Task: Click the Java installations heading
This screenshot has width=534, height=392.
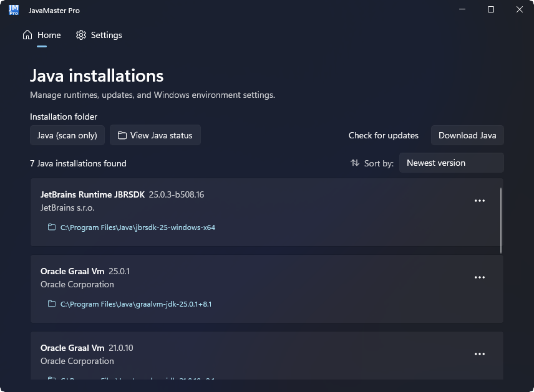Action: click(97, 75)
